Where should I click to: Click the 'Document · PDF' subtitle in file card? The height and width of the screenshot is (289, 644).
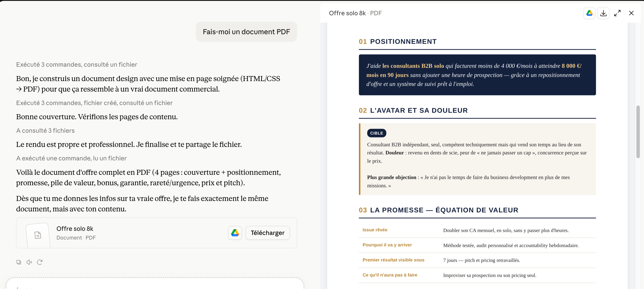point(76,238)
